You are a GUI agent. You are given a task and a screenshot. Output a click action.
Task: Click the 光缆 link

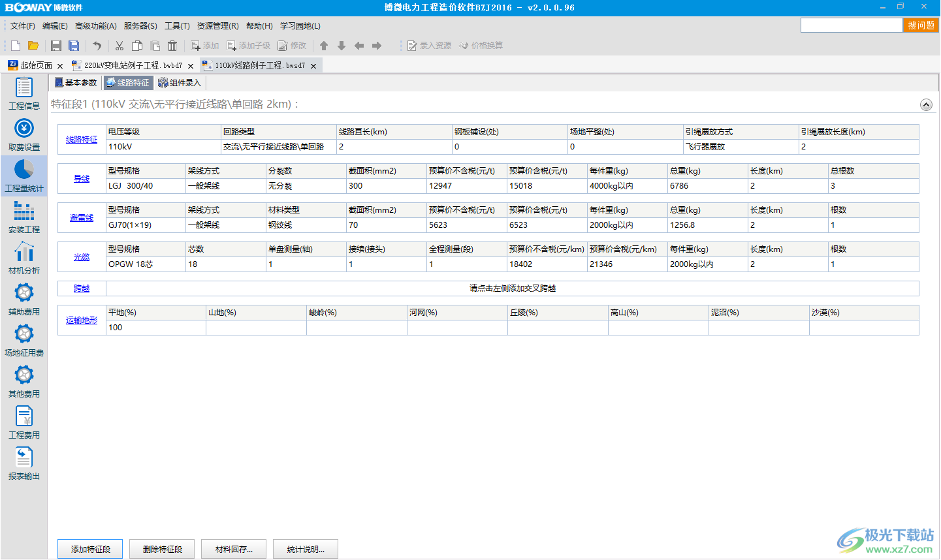(82, 257)
